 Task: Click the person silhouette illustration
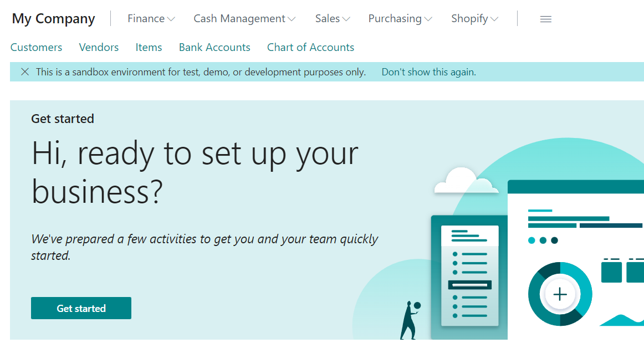click(408, 321)
